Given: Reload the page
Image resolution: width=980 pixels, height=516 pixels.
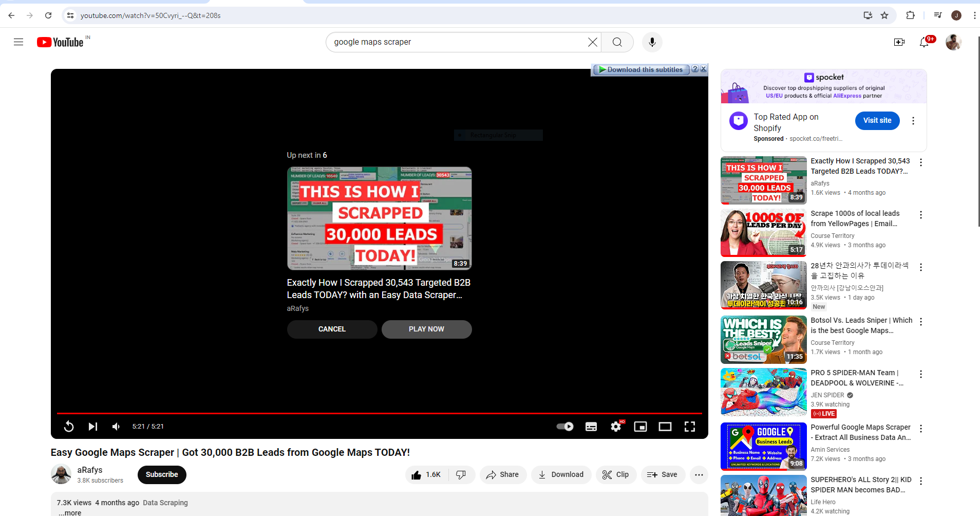Looking at the screenshot, I should (48, 15).
